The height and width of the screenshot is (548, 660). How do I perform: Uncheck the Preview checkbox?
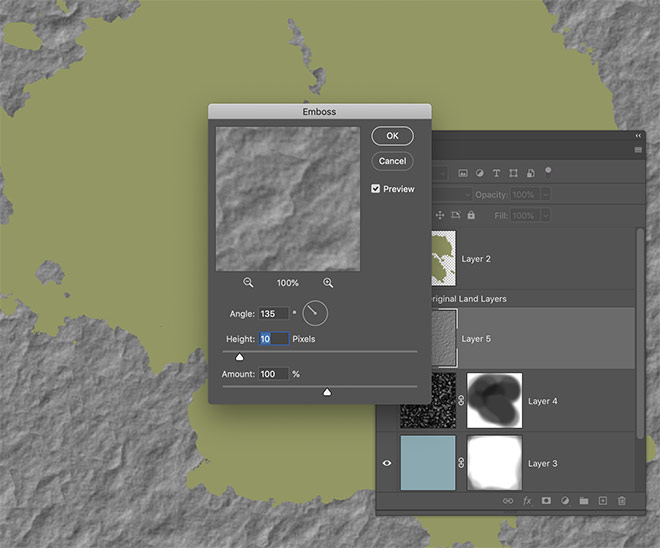[x=376, y=188]
